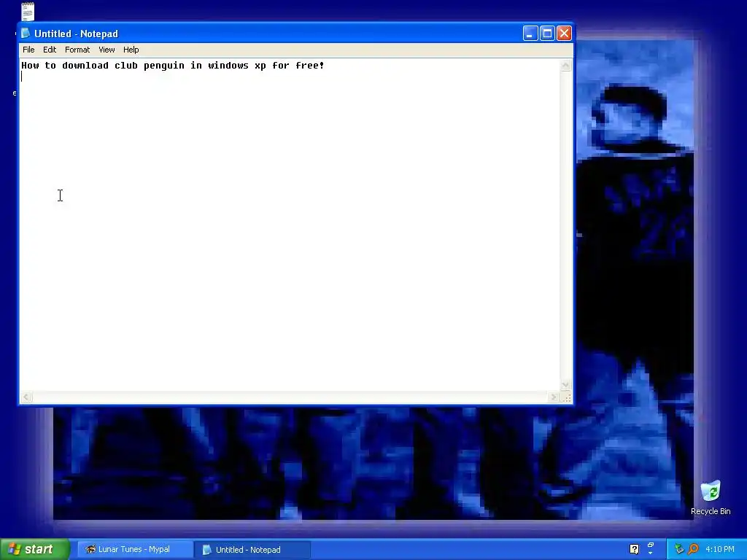Open the Start menu
The height and width of the screenshot is (560, 747).
click(35, 549)
